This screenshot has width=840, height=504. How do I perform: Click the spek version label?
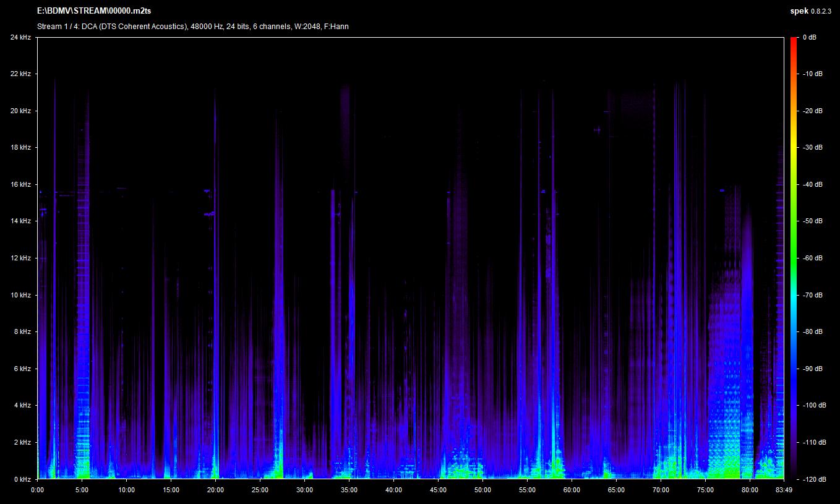coord(811,11)
